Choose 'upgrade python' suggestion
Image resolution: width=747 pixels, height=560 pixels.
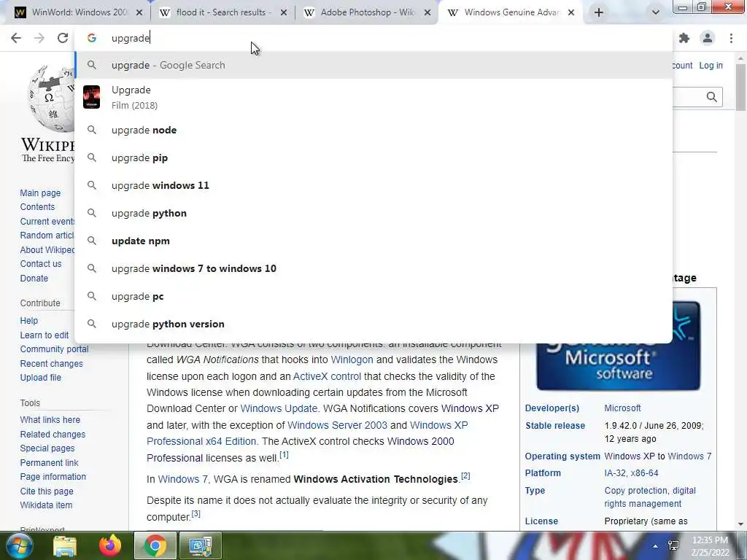(373, 213)
